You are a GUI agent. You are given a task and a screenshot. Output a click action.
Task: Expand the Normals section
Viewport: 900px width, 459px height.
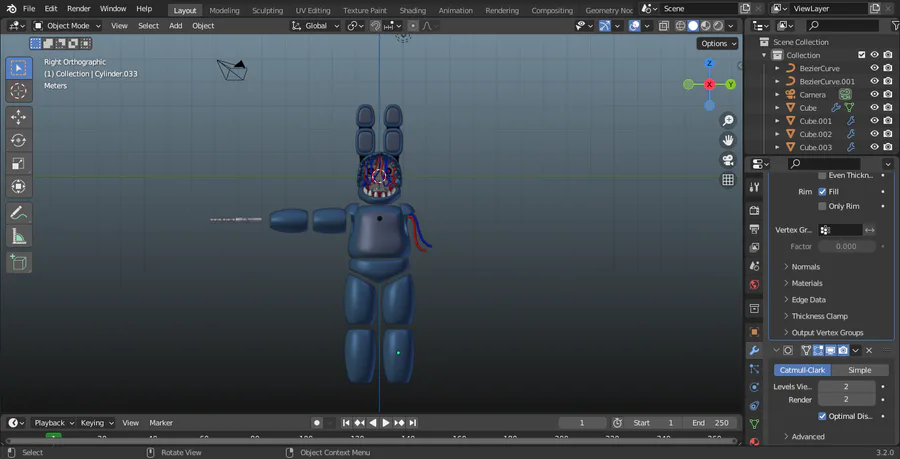805,267
